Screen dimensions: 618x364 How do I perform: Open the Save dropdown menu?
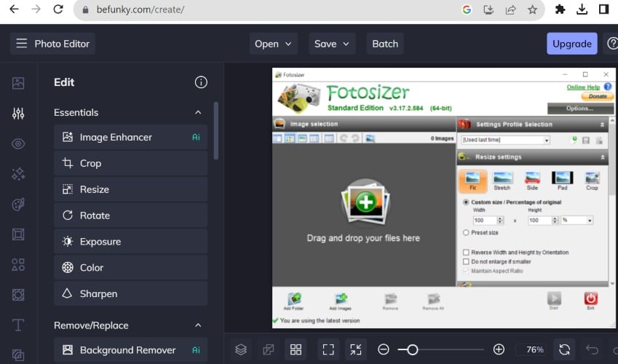332,44
